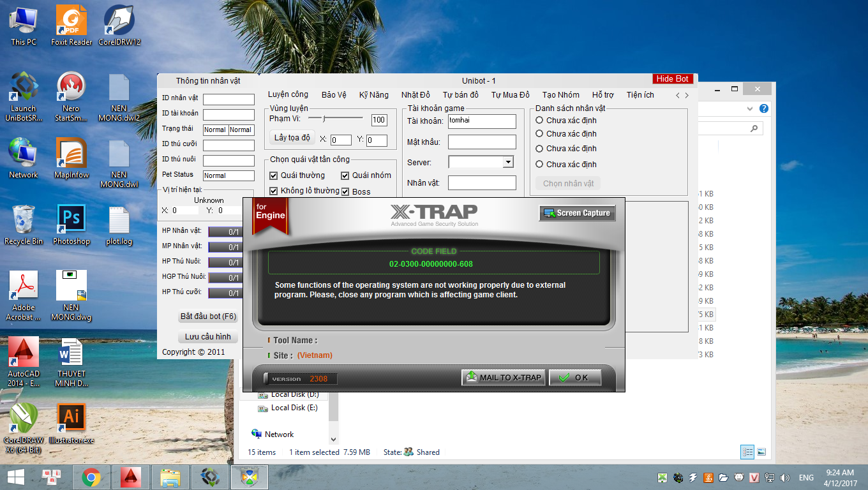Open the Network desktop icon
The image size is (868, 490).
point(24,158)
